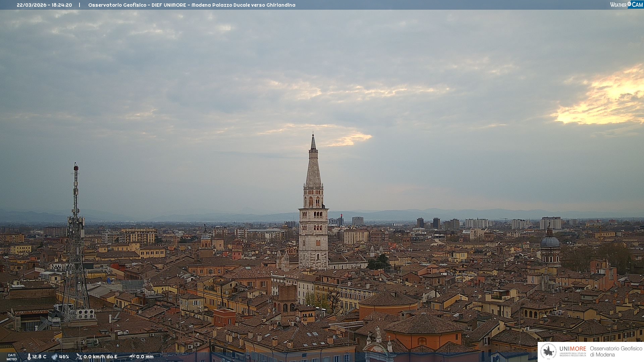Select the 12.8 C temperature reading

39,357
